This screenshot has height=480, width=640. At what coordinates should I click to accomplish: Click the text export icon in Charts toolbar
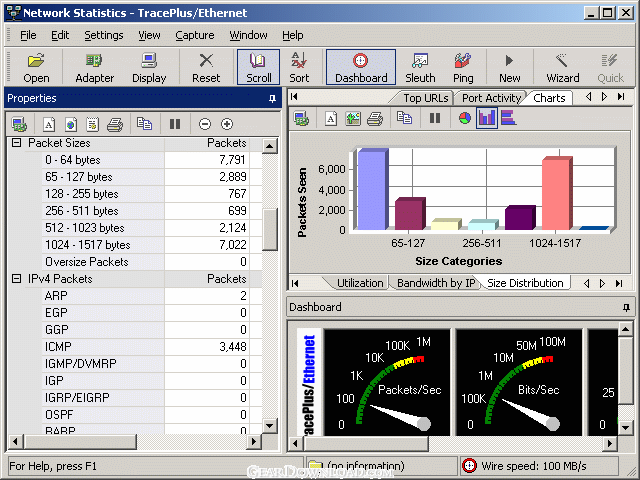point(331,119)
